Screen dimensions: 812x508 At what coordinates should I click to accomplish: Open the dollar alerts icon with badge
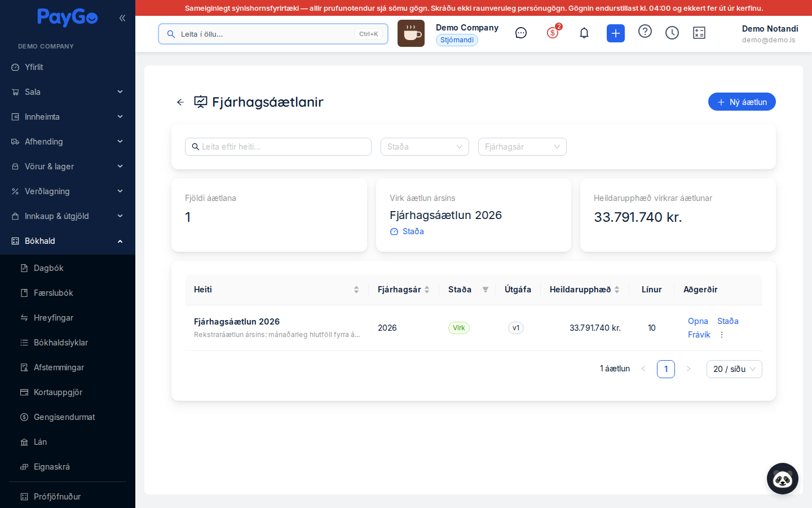coord(553,32)
